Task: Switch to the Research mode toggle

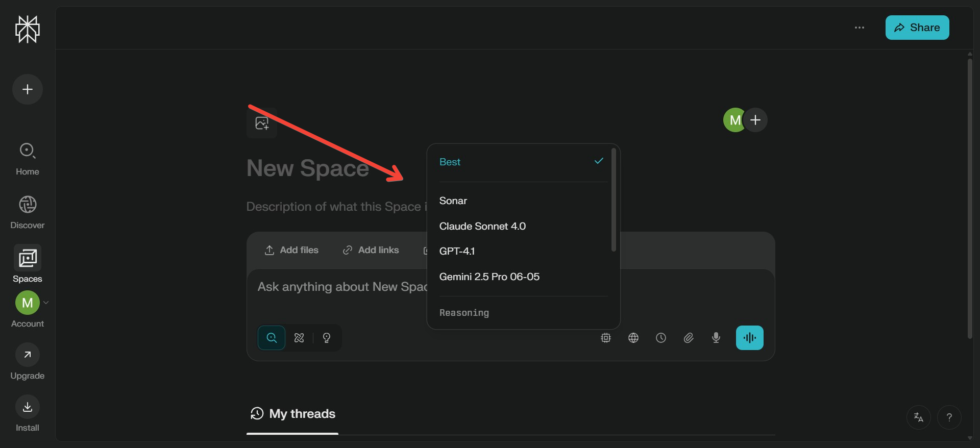Action: tap(299, 338)
